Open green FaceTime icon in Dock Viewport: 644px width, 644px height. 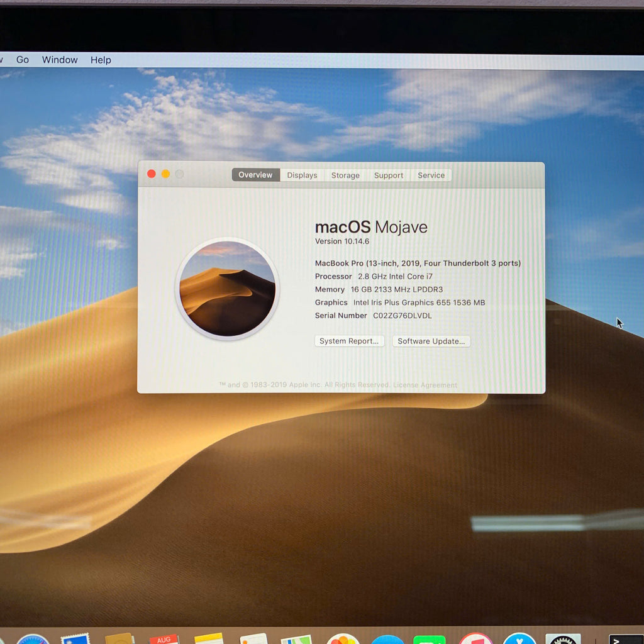pos(429,640)
